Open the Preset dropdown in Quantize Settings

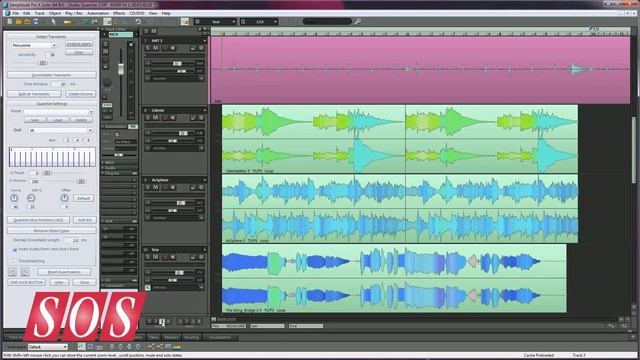pos(58,111)
